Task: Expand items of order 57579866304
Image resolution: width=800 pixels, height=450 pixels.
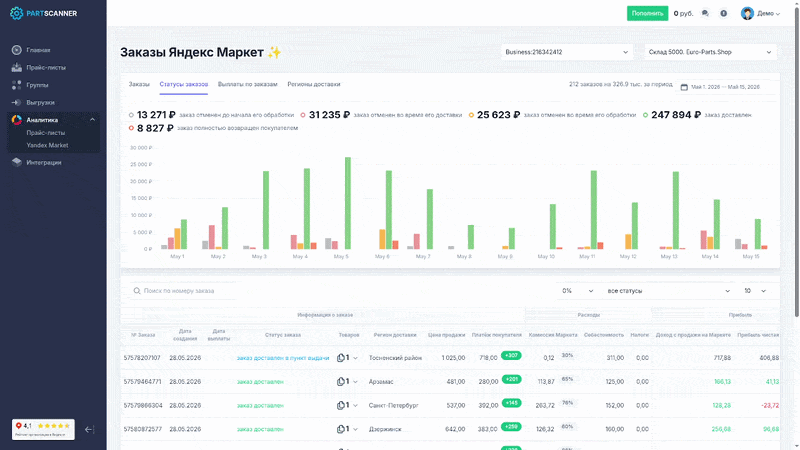Action: coord(356,406)
